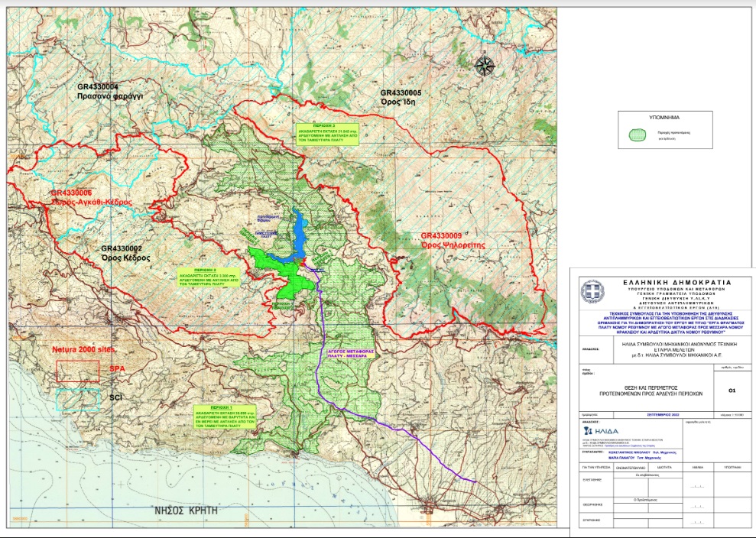
Task: Click the ΘΕΩΡΗΘΗΚΕ row label
Action: click(592, 504)
